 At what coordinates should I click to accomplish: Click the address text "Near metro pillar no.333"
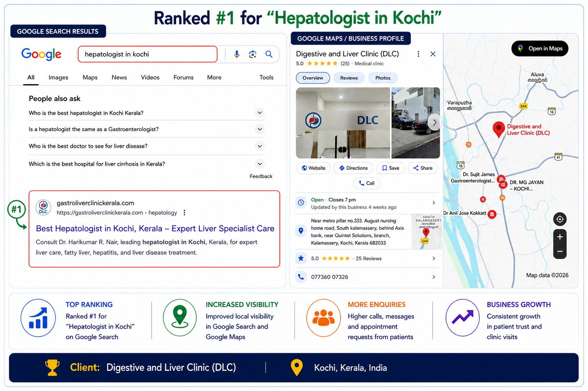(357, 232)
